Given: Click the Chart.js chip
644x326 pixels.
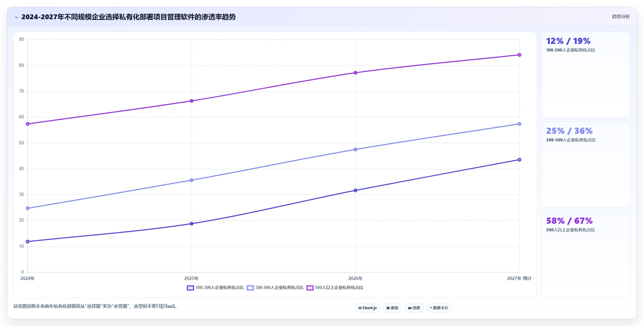Looking at the screenshot, I should click(x=367, y=308).
